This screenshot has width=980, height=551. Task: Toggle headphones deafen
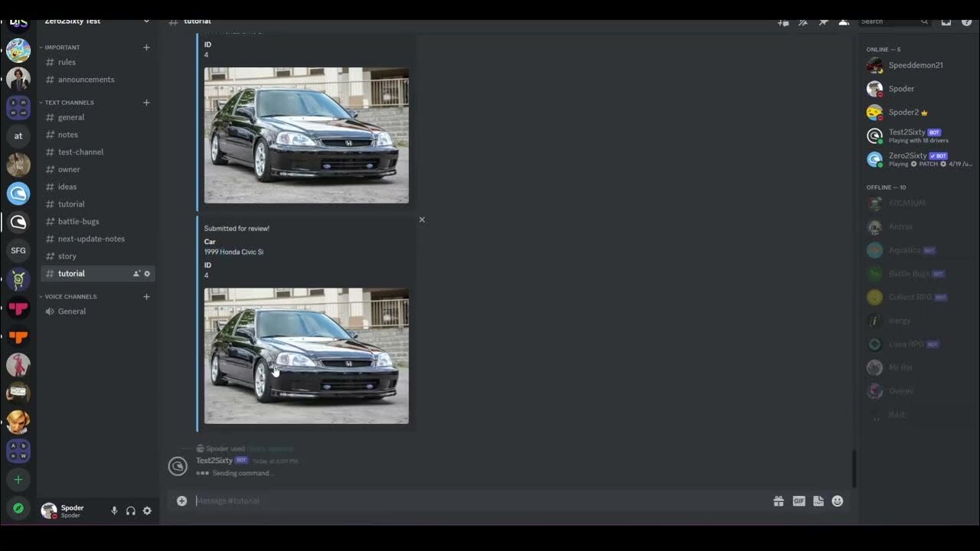point(131,511)
